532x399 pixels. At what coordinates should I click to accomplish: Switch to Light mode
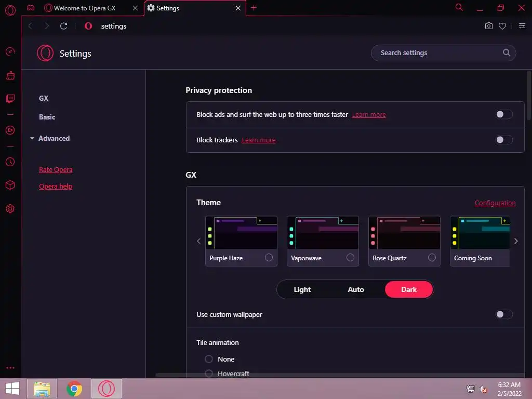(302, 289)
